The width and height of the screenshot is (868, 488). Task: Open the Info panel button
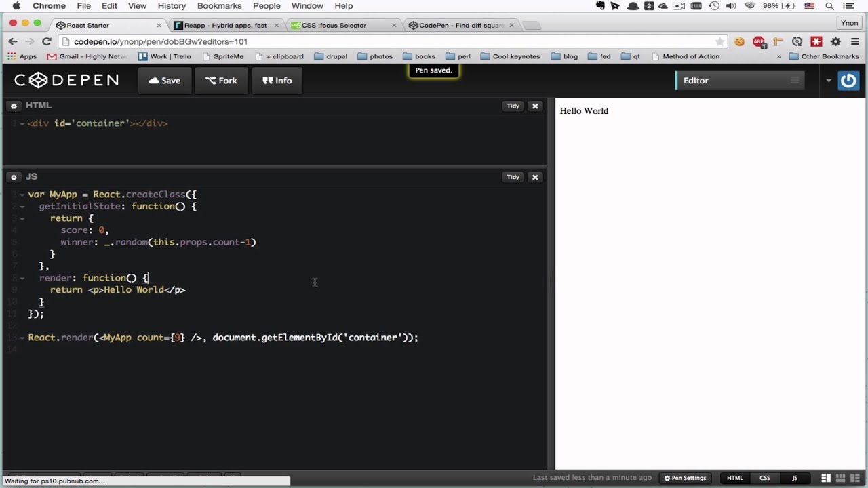(x=277, y=81)
